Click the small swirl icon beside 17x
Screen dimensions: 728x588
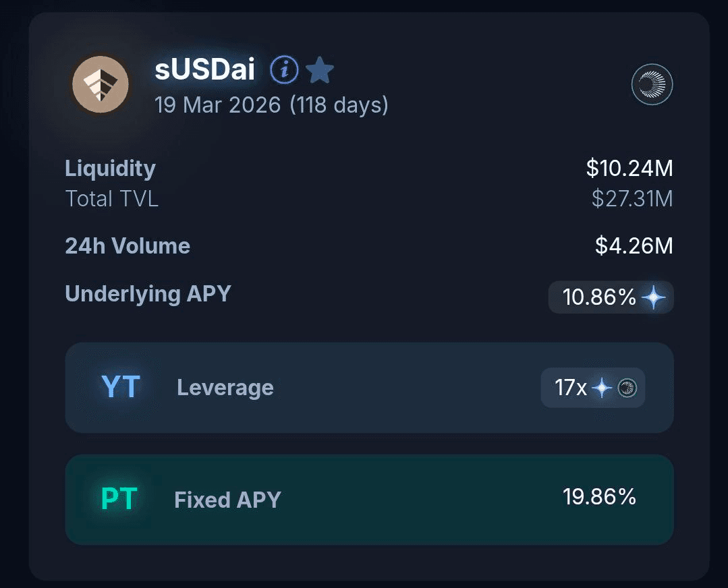click(x=627, y=388)
